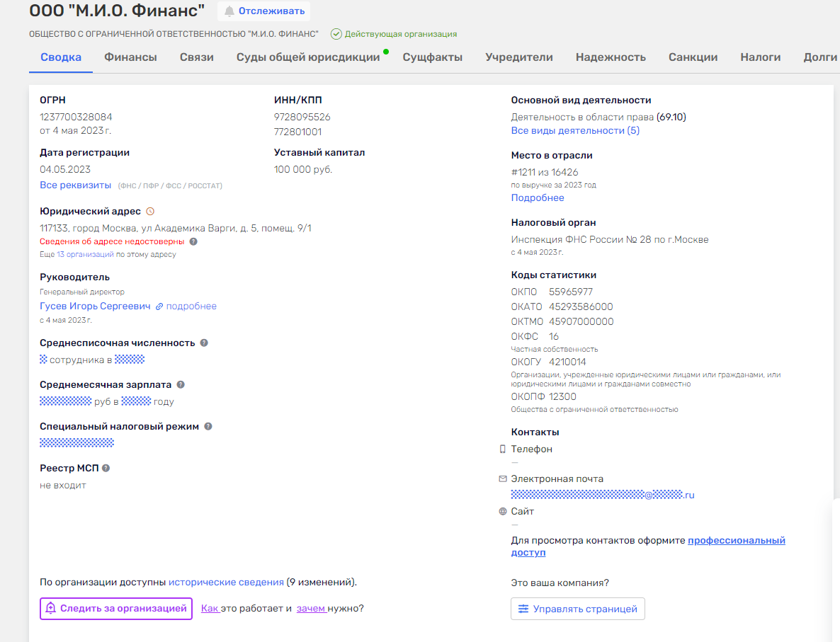Open the 13 организаций link
The image size is (840, 642).
pos(85,254)
